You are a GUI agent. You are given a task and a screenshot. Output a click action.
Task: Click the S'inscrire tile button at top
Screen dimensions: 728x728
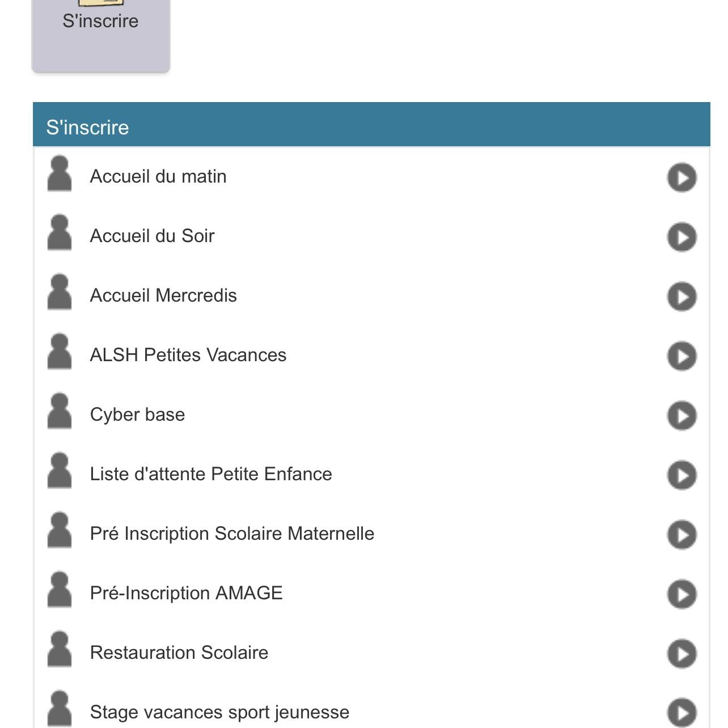pos(101,34)
